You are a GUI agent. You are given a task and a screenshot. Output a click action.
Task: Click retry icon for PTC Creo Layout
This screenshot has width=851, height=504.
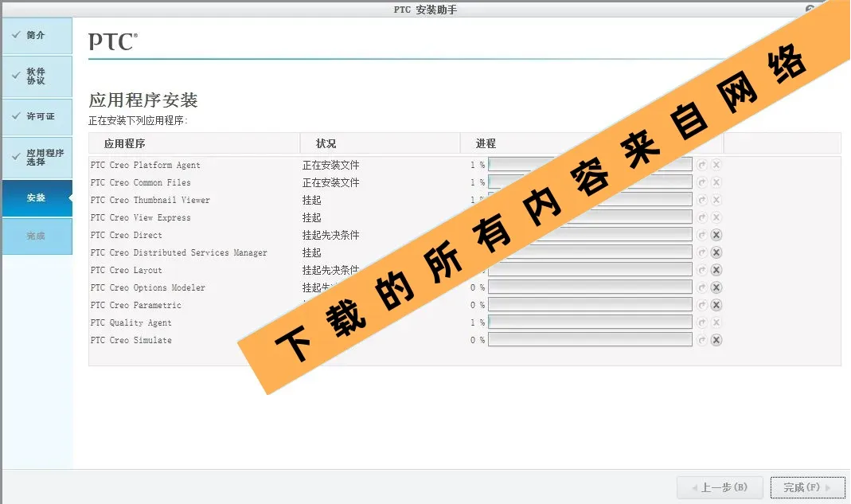click(x=702, y=270)
